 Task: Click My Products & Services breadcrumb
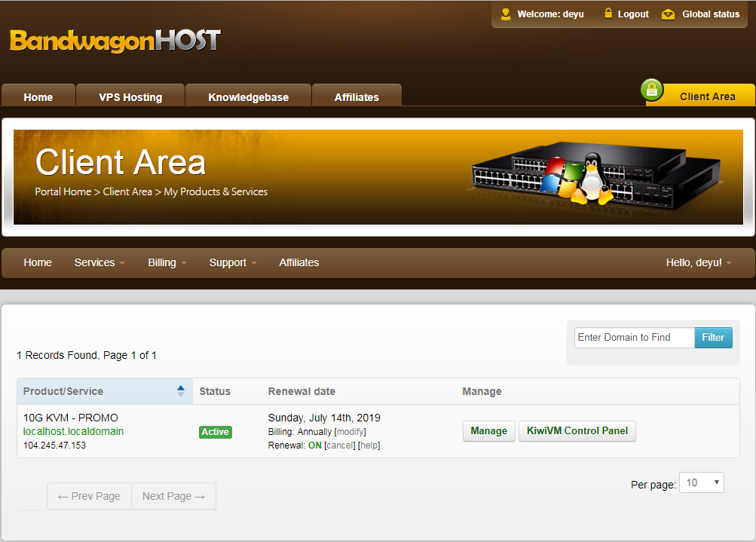pyautogui.click(x=216, y=191)
